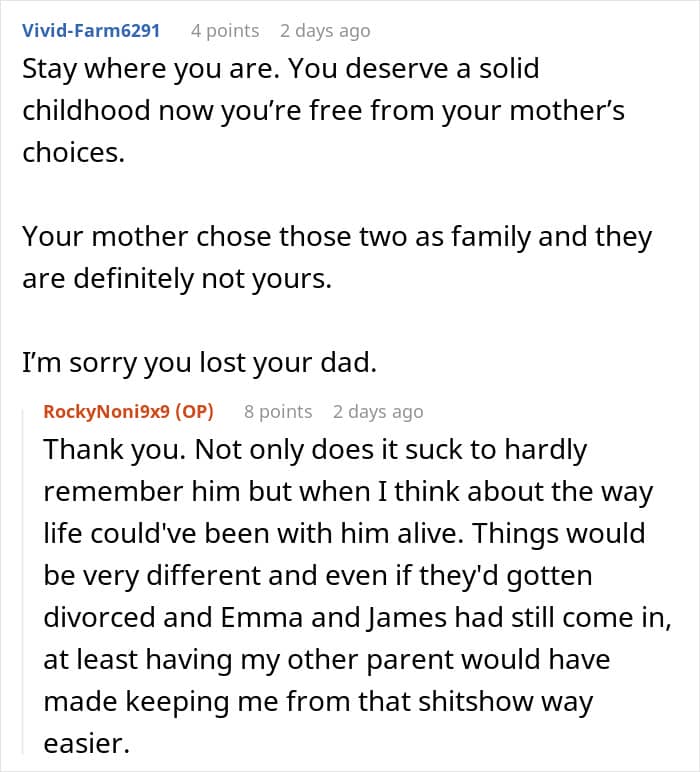Open Vivid-Farm6291's user profile
The width and height of the screenshot is (700, 772).
point(91,30)
